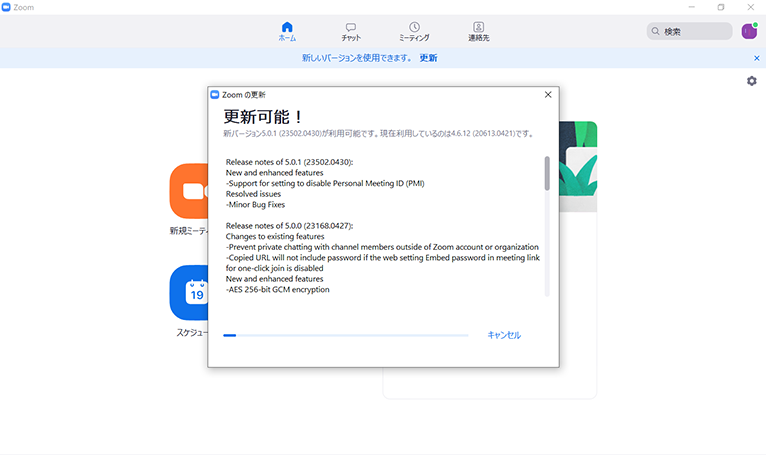Close the Zoom の更新 dialog

click(548, 94)
